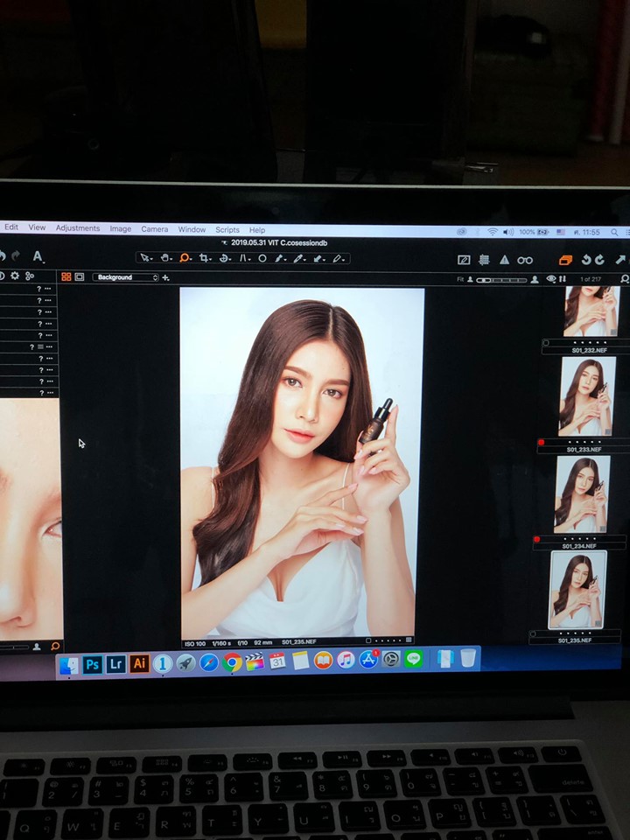Screen dimensions: 630x840
Task: Click the Select pointer cursor tool
Action: [x=144, y=258]
